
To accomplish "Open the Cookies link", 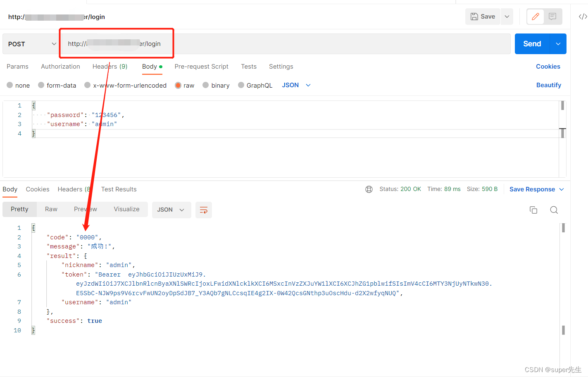I will (x=548, y=67).
